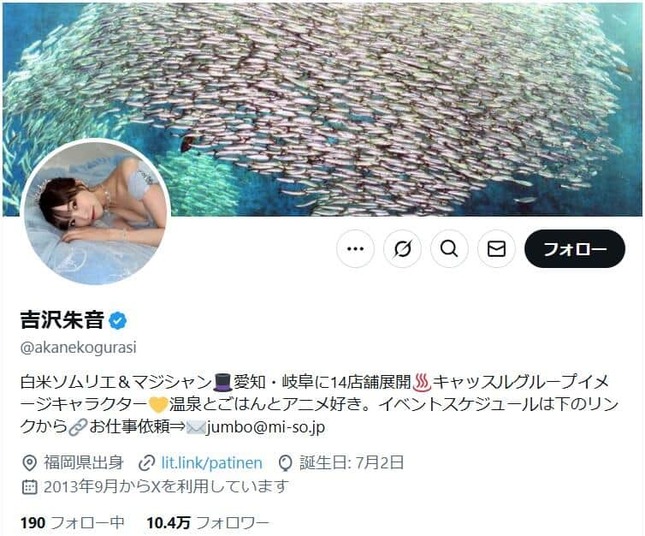The image size is (645, 536).
Task: Click the chain link icon beside lit.link
Action: [146, 463]
